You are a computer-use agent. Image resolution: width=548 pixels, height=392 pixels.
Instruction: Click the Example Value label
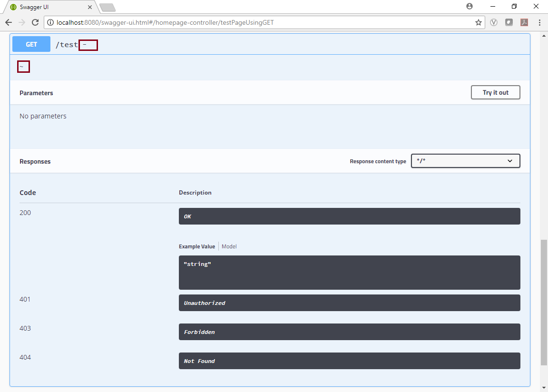click(197, 246)
